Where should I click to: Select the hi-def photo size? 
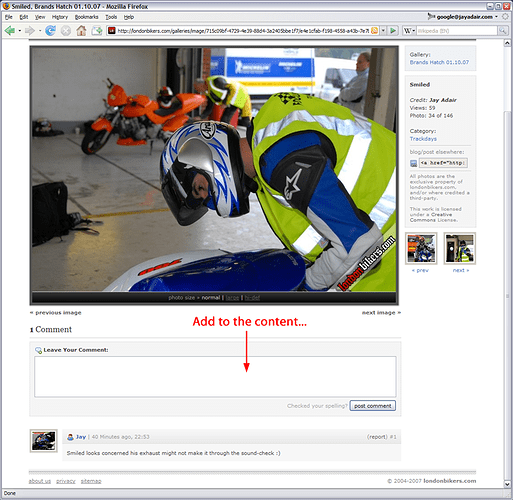click(x=252, y=298)
